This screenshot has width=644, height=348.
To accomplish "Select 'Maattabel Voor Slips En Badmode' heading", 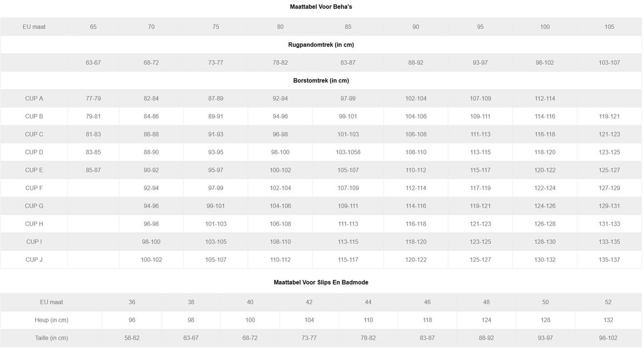I will click(x=321, y=282).
